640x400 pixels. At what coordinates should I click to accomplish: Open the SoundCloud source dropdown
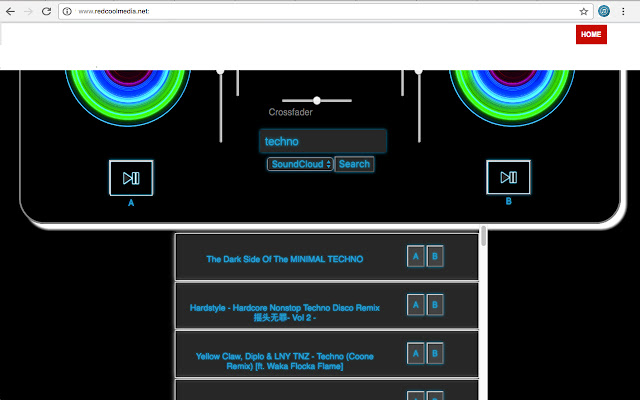(300, 164)
